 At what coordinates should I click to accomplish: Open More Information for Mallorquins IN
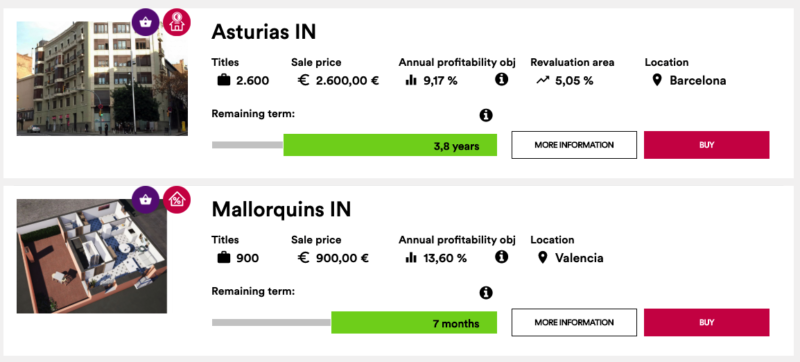tap(574, 322)
